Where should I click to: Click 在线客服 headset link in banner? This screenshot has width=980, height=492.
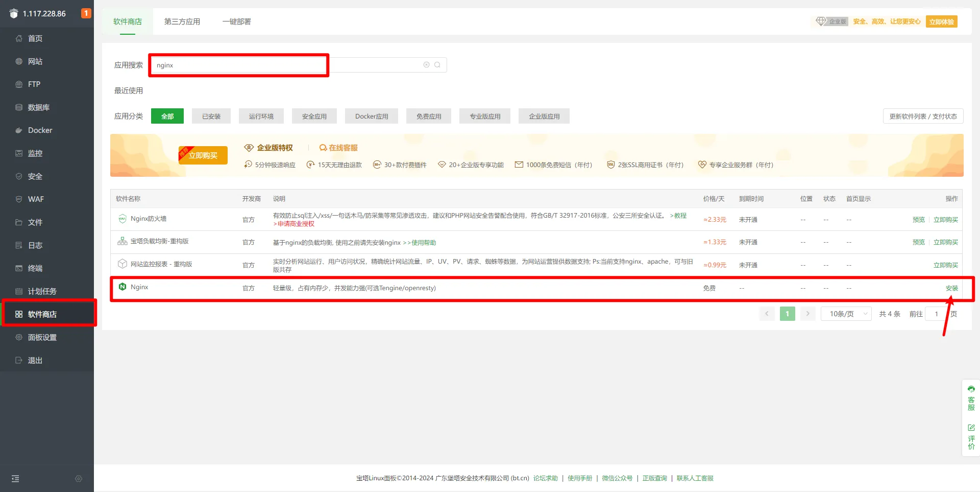338,148
